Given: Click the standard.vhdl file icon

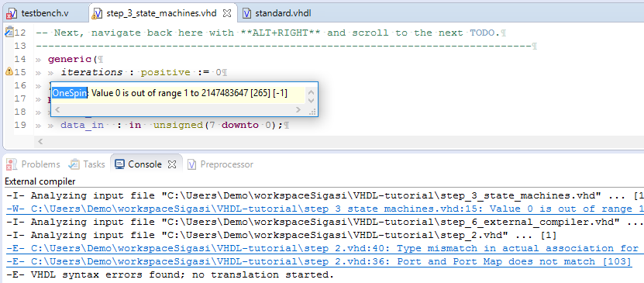Looking at the screenshot, I should tap(247, 13).
